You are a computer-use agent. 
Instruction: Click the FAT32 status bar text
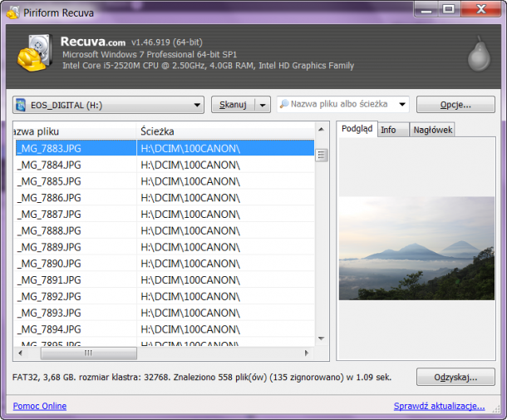click(202, 378)
